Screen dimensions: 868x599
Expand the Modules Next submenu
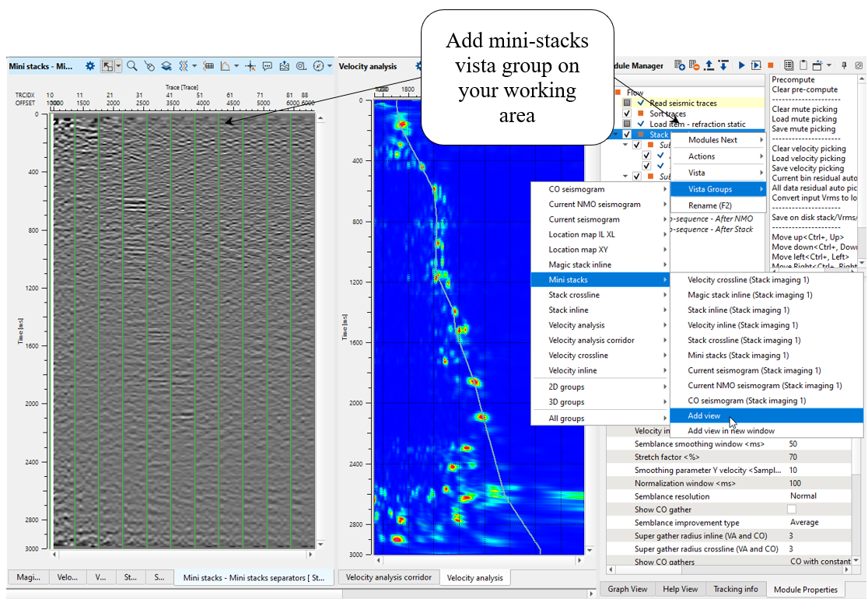point(715,140)
